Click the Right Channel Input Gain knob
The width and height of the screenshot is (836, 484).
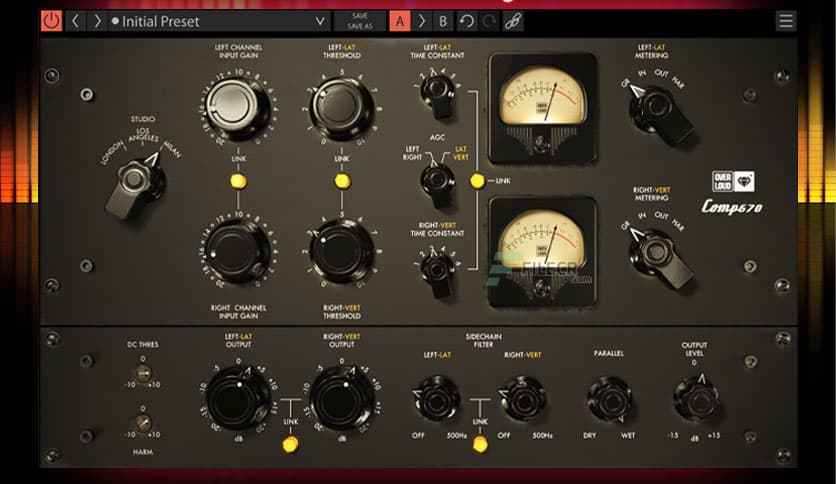(237, 252)
